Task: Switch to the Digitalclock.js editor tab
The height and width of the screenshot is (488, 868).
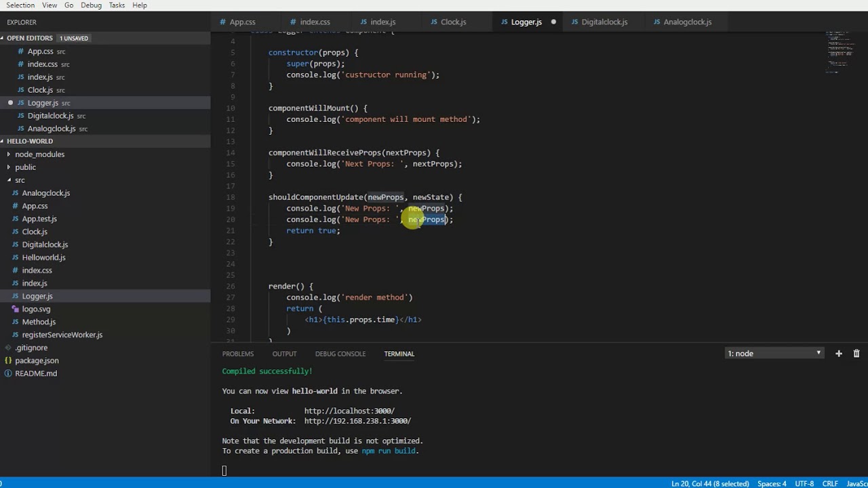Action: pyautogui.click(x=604, y=22)
